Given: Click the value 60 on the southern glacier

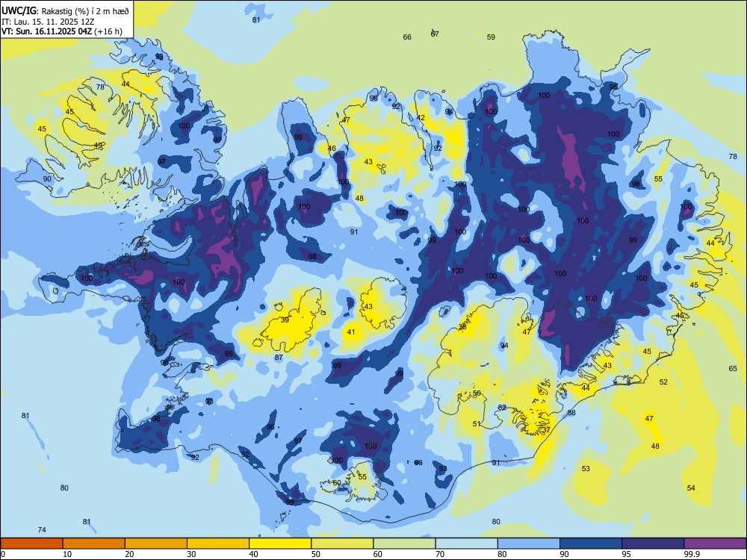Looking at the screenshot, I should 337,483.
